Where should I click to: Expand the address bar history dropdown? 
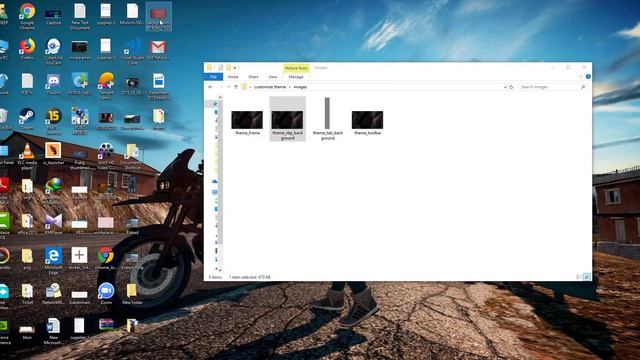[x=505, y=87]
